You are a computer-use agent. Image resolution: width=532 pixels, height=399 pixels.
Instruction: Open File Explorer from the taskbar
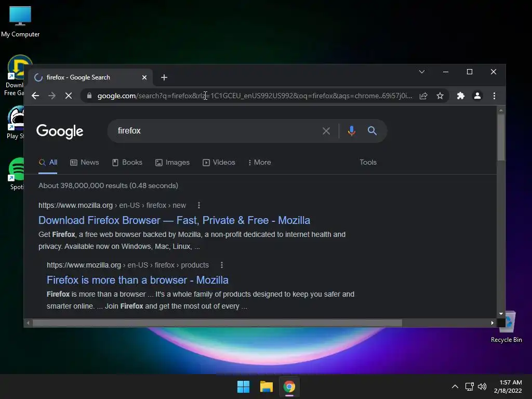[x=267, y=387]
